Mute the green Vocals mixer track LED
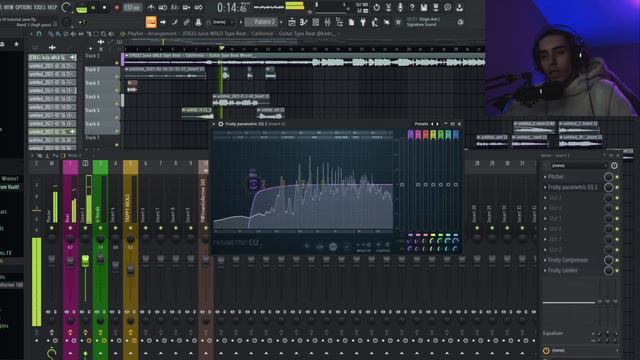The width and height of the screenshot is (640, 360). [100, 228]
